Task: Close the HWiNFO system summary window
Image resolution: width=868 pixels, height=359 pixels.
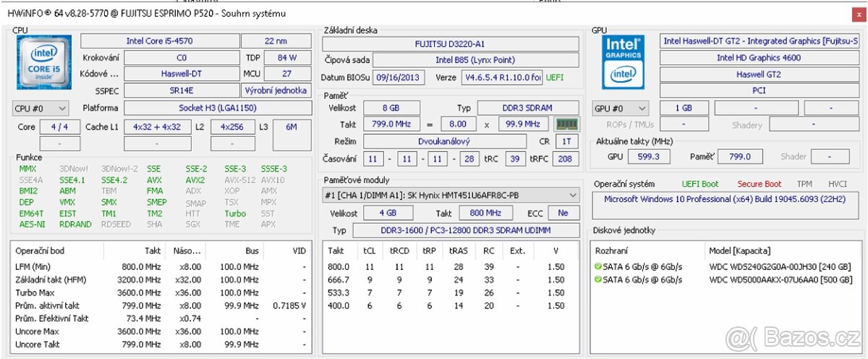Action: coord(859,13)
